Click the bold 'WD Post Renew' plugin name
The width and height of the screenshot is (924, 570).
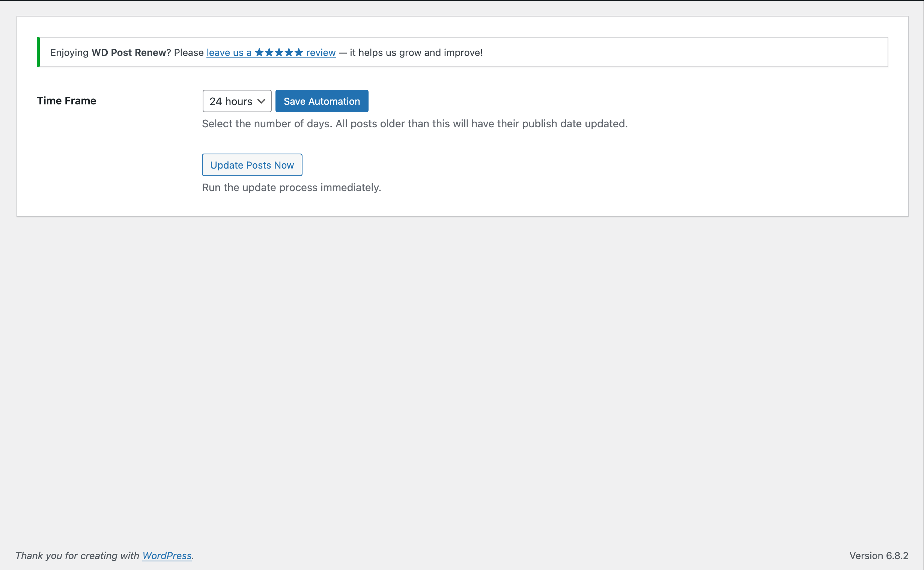[x=128, y=53]
